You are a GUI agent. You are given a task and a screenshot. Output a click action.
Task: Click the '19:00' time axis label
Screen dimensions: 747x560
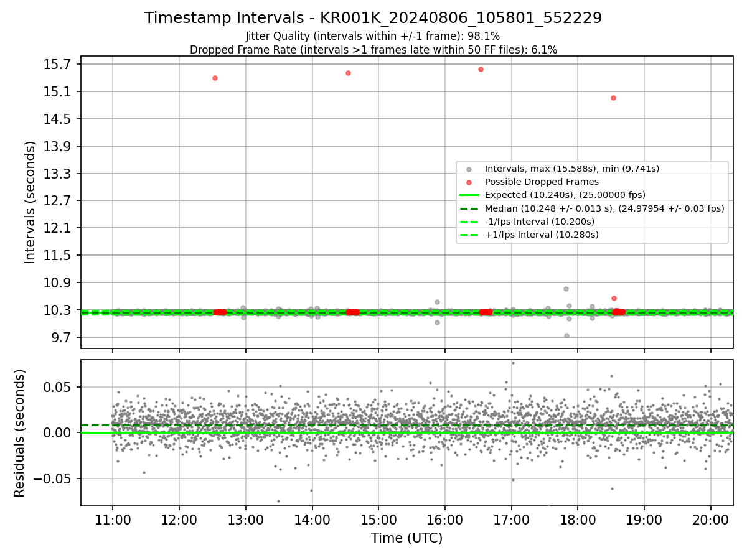click(x=644, y=519)
